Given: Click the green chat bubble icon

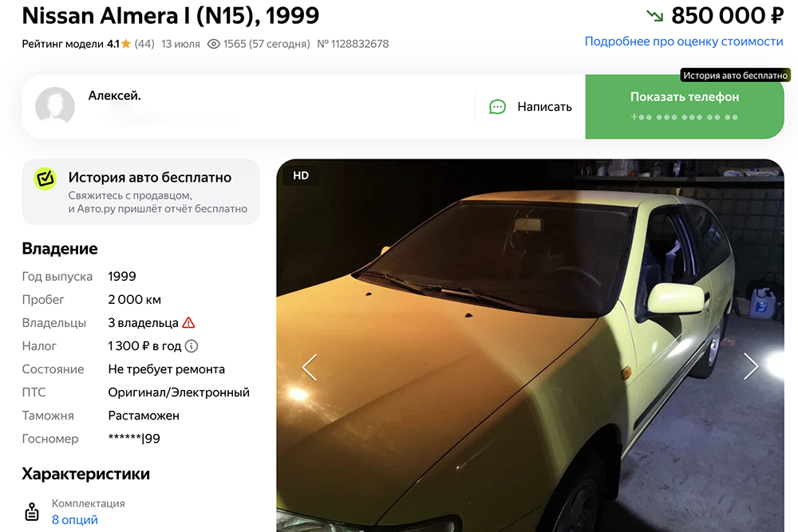Looking at the screenshot, I should click(x=497, y=107).
